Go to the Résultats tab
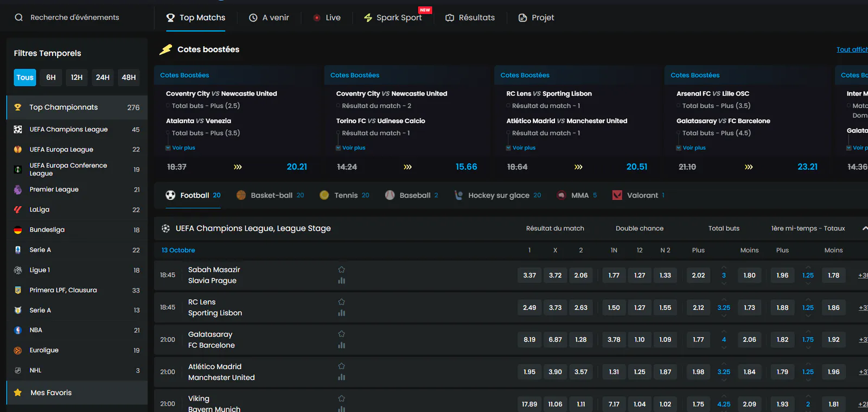The width and height of the screenshot is (868, 412). point(470,17)
